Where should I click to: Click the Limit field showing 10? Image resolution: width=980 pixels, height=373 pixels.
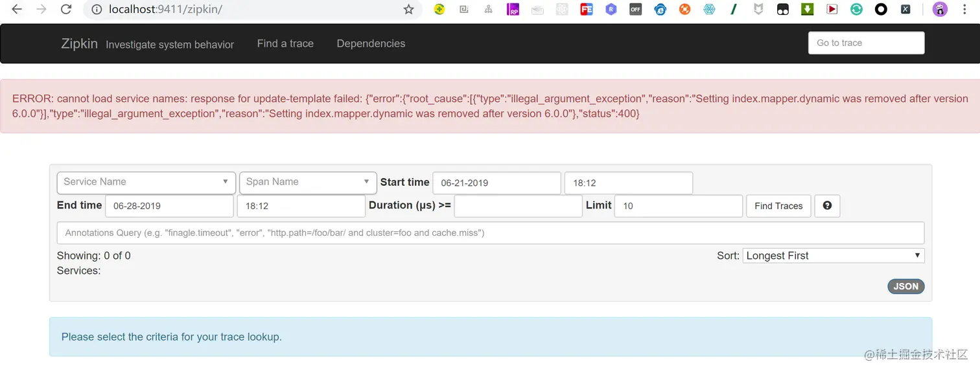(x=679, y=206)
